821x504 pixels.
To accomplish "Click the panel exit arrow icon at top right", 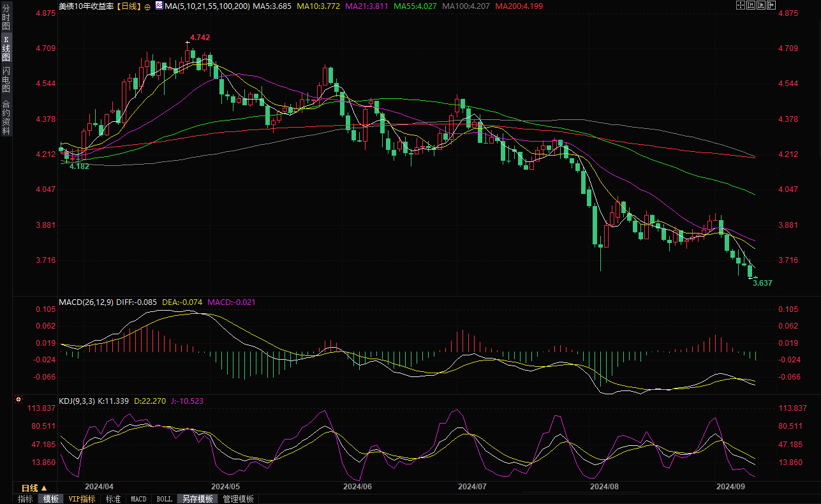I will tap(771, 5).
